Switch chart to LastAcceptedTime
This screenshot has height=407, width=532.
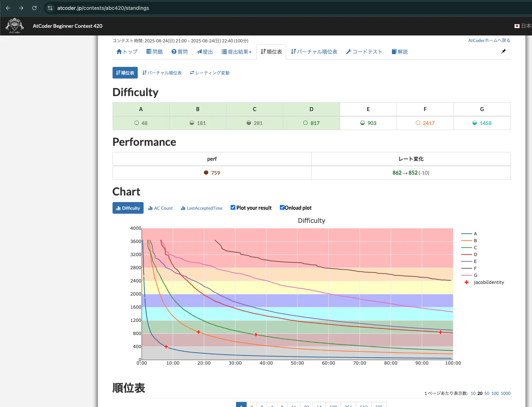pos(202,208)
